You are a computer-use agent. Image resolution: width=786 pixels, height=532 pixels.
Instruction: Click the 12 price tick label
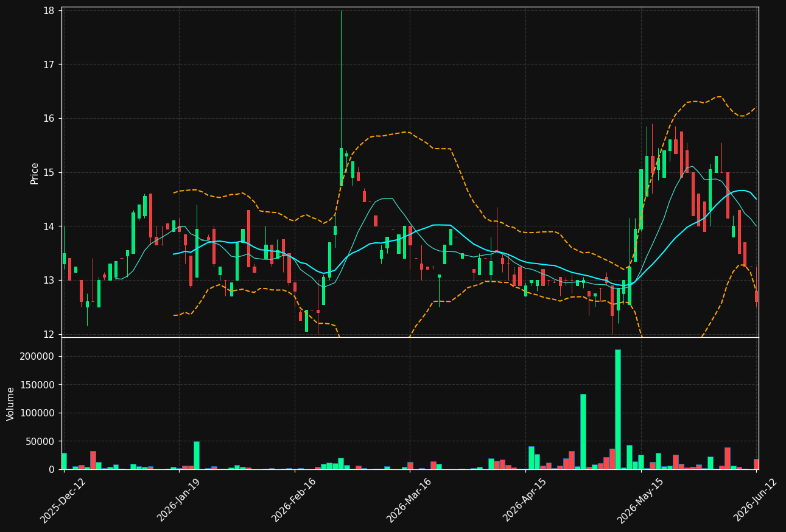[x=49, y=334]
